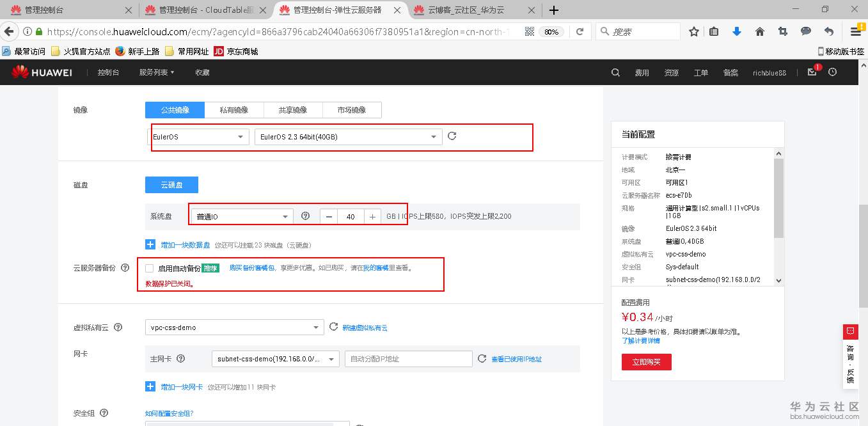Bookmark this page using the star icon
The height and width of the screenshot is (426, 868).
(693, 30)
